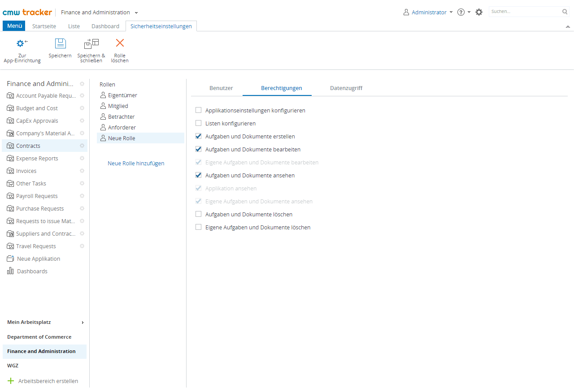Open the Administrator dropdown arrow
The height and width of the screenshot is (392, 574).
point(451,12)
